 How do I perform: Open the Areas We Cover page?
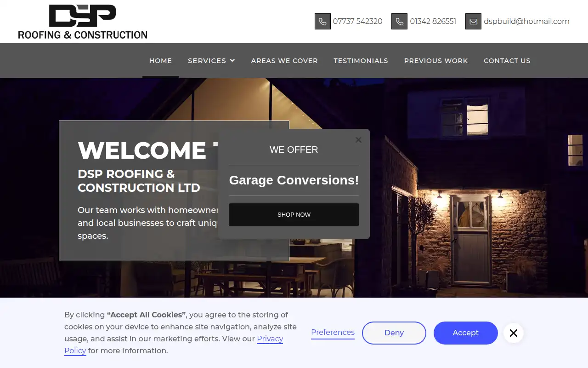284,61
